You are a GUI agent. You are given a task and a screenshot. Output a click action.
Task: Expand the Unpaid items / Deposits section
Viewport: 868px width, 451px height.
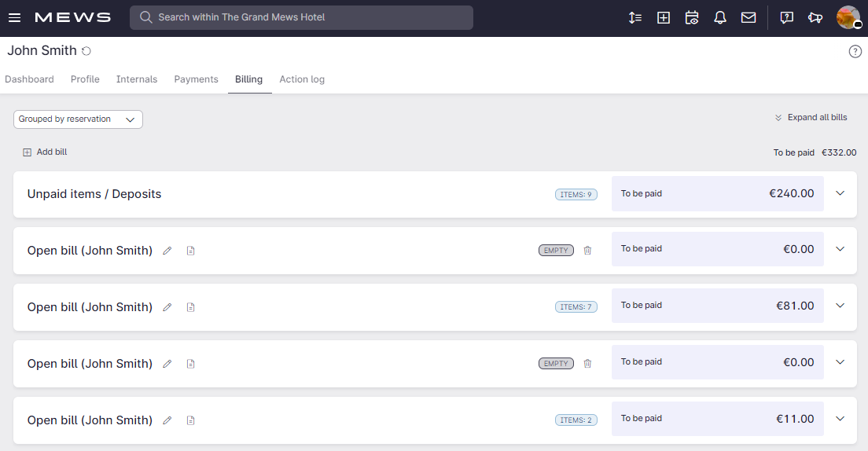(840, 193)
